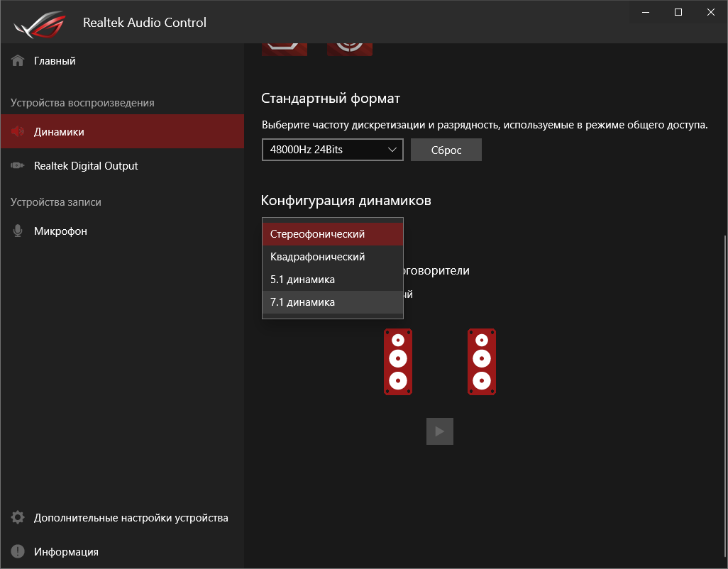Minimize the Realtek Audio Control window

click(646, 12)
